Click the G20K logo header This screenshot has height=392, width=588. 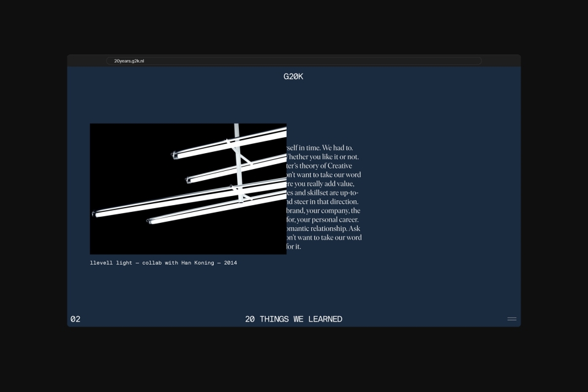coord(293,77)
